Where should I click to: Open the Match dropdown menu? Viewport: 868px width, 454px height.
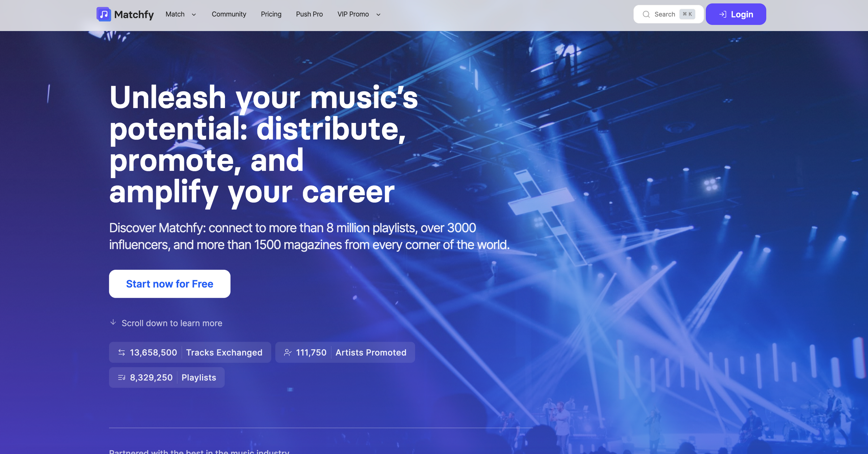coord(175,14)
